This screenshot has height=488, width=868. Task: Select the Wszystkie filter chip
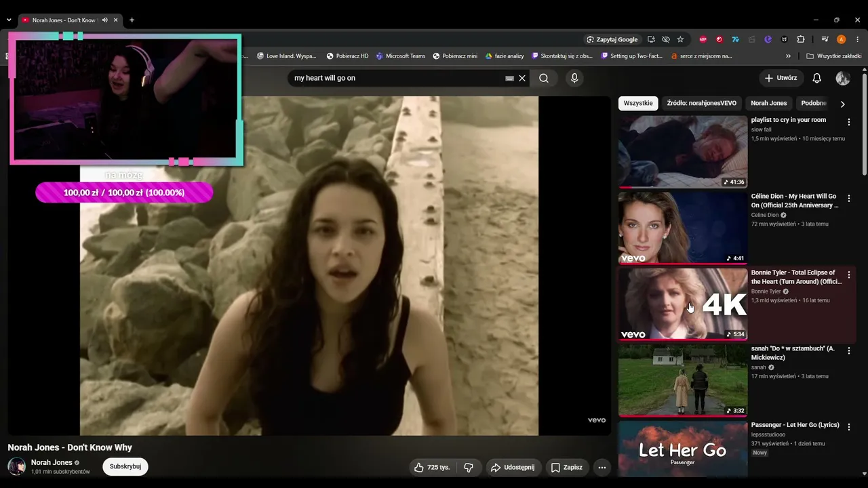pos(638,103)
